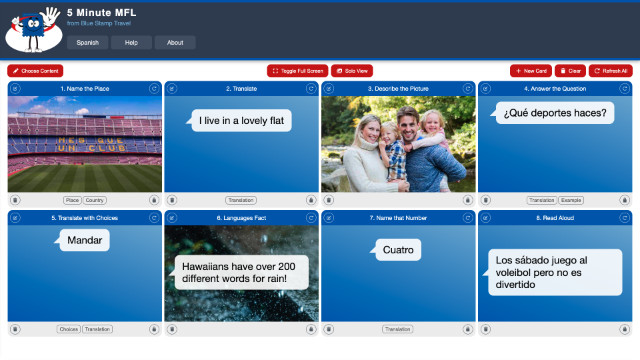Open the Help menu item
Viewport: 640px width, 360px height.
tap(131, 42)
